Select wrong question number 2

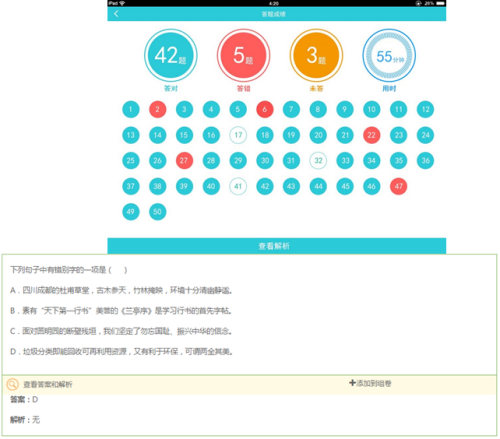click(157, 109)
